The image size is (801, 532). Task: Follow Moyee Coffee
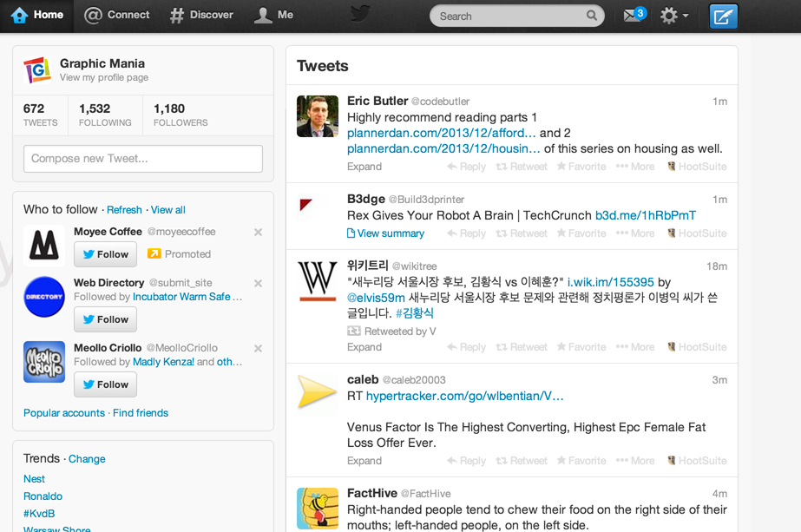105,254
